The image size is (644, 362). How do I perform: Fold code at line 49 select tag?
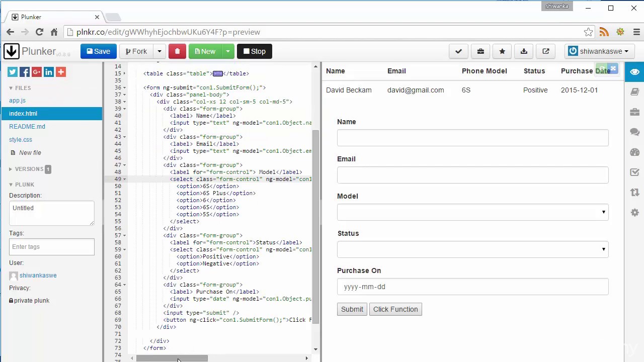pyautogui.click(x=125, y=179)
